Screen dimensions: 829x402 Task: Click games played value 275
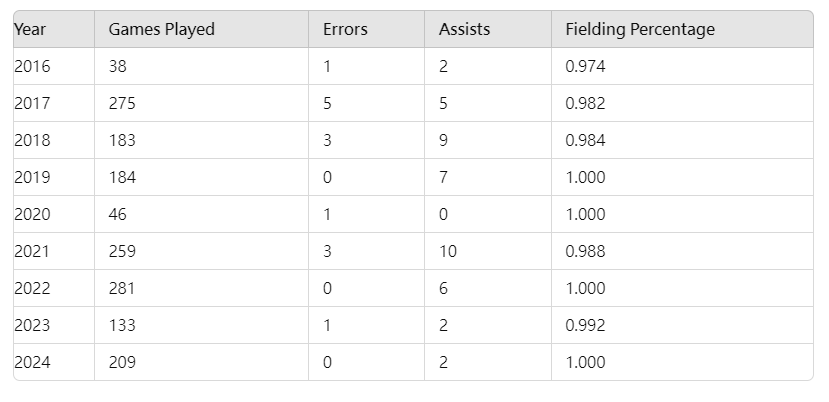click(x=122, y=103)
